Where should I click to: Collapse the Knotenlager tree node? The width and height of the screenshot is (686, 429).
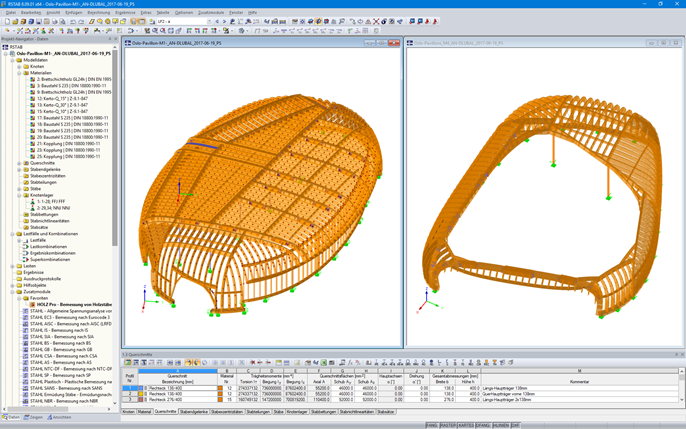click(x=19, y=195)
